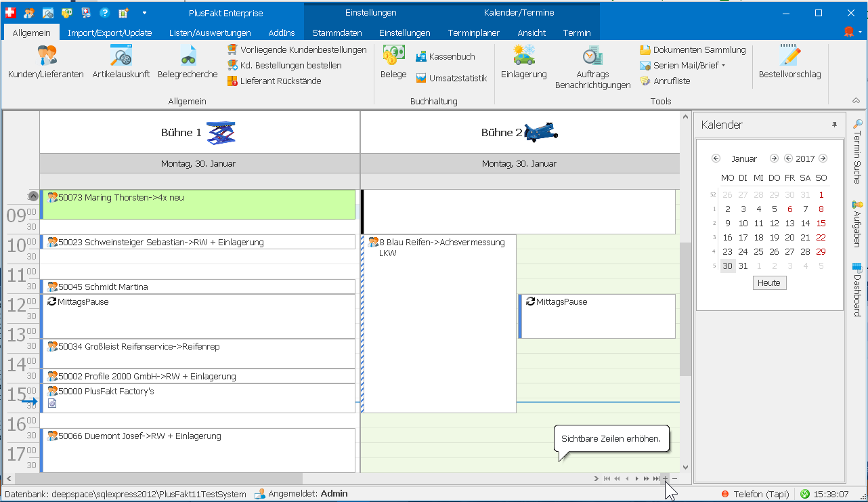Viewport: 868px width, 502px height.
Task: Open the Termin tab
Action: 577,33
